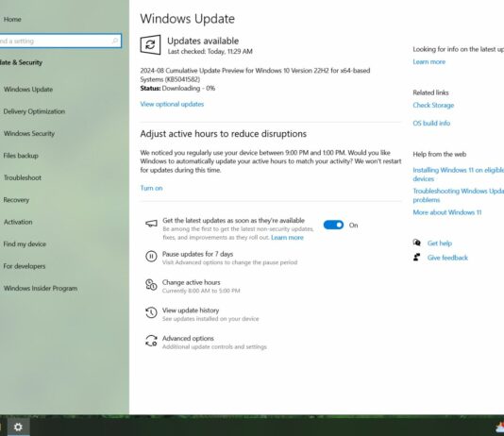Click the megaphone icon for latest updates

point(151,223)
